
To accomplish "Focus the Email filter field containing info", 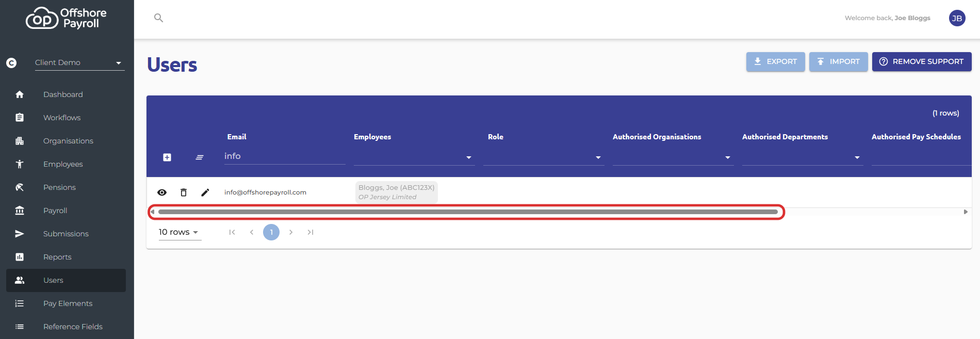I will click(x=285, y=156).
